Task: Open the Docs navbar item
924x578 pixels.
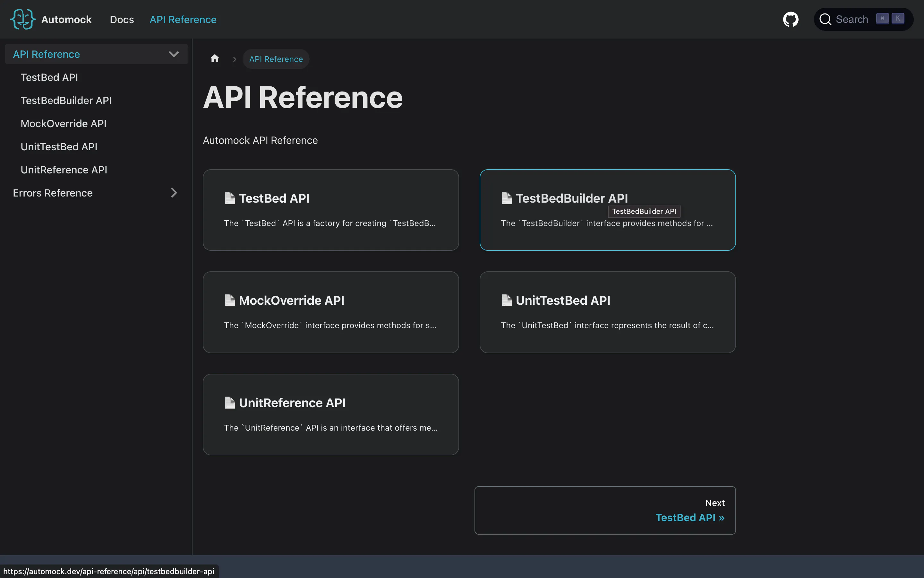Action: tap(122, 19)
